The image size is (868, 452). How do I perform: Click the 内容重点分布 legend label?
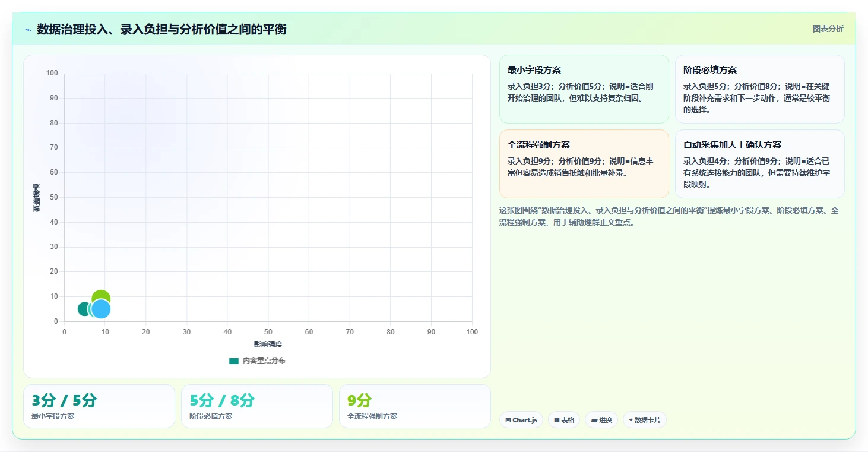264,361
